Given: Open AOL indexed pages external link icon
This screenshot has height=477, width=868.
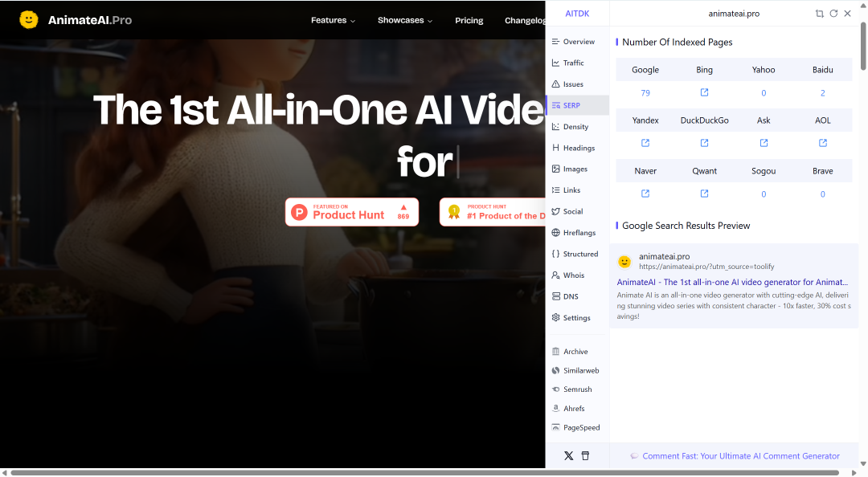Looking at the screenshot, I should pos(823,143).
